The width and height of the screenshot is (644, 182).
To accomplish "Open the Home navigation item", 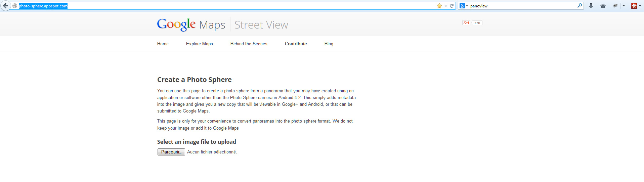I will 163,44.
